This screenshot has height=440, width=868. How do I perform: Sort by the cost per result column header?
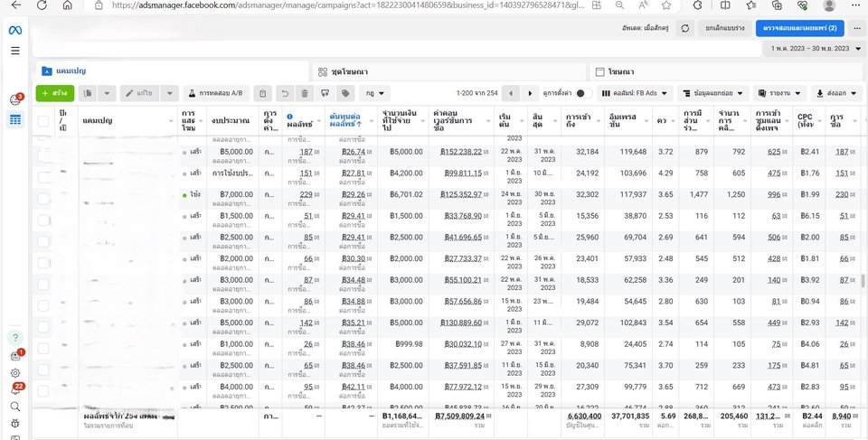coord(345,121)
